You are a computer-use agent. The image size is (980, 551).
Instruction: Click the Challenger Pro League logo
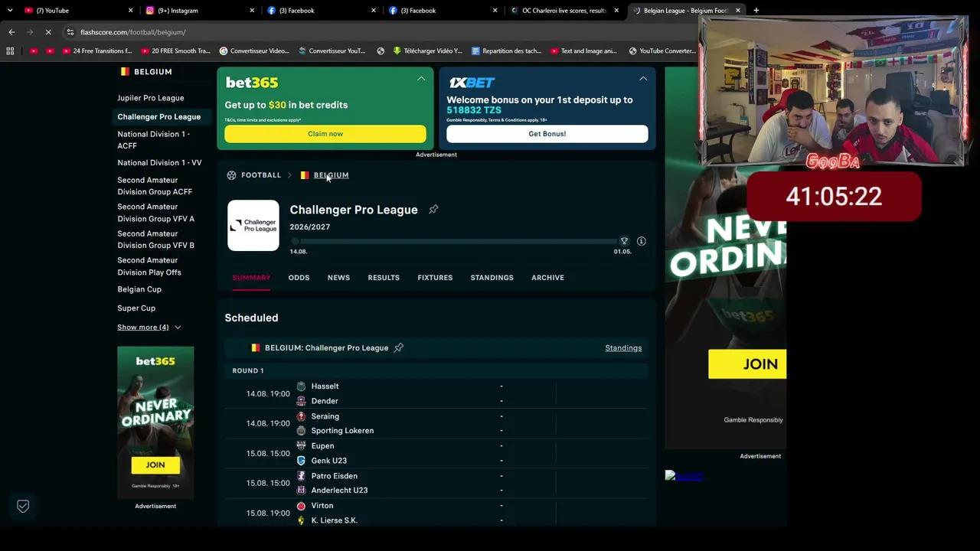253,226
